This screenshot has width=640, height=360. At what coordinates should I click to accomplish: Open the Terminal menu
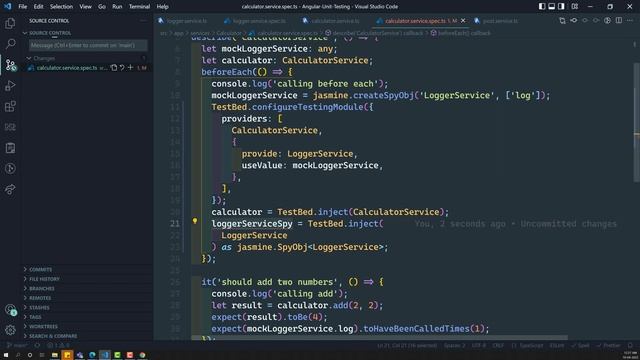(139, 7)
